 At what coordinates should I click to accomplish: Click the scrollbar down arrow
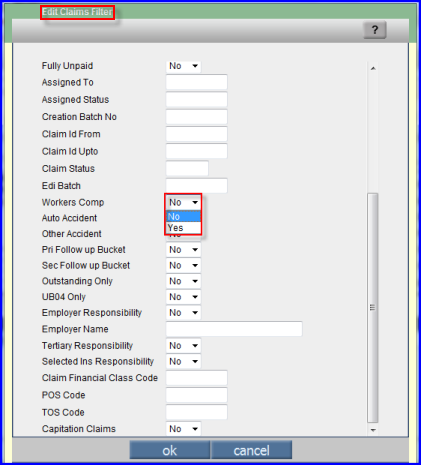click(x=373, y=430)
